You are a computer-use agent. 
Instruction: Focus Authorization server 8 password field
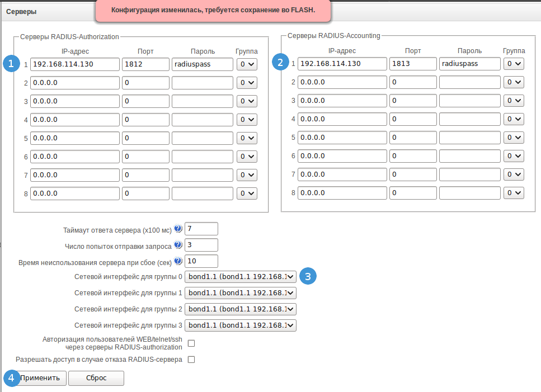203,193
